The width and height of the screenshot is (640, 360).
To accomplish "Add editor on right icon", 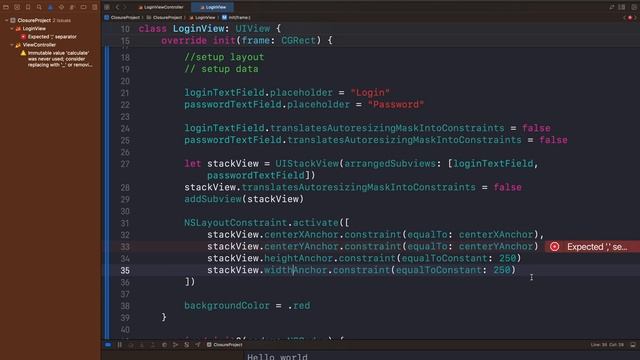I will point(634,7).
